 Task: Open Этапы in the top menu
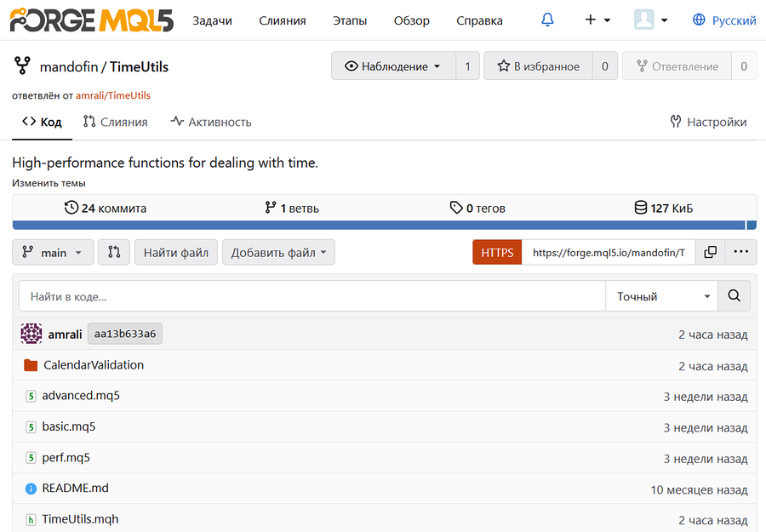(350, 20)
